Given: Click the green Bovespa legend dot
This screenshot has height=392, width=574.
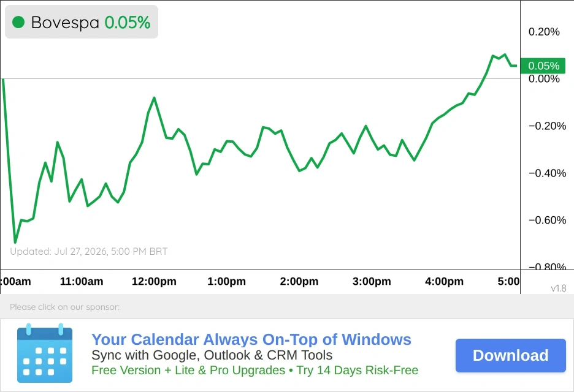Looking at the screenshot, I should pos(18,22).
